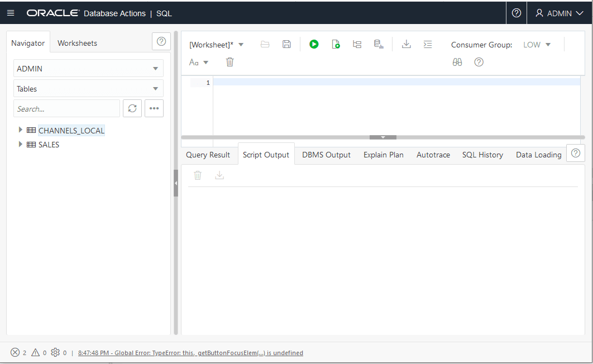Screen dimensions: 593x364
Task: Click the Run Script icon
Action: (336, 44)
